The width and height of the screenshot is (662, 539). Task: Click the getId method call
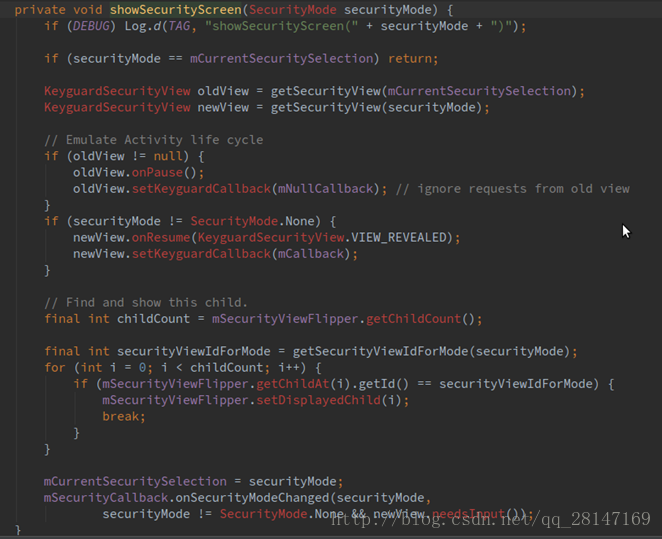377,384
